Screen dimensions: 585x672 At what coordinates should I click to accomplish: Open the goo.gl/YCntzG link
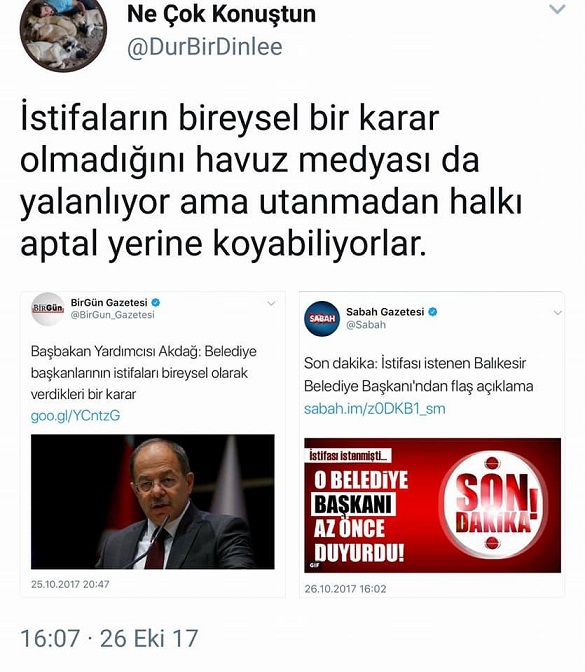pyautogui.click(x=75, y=416)
